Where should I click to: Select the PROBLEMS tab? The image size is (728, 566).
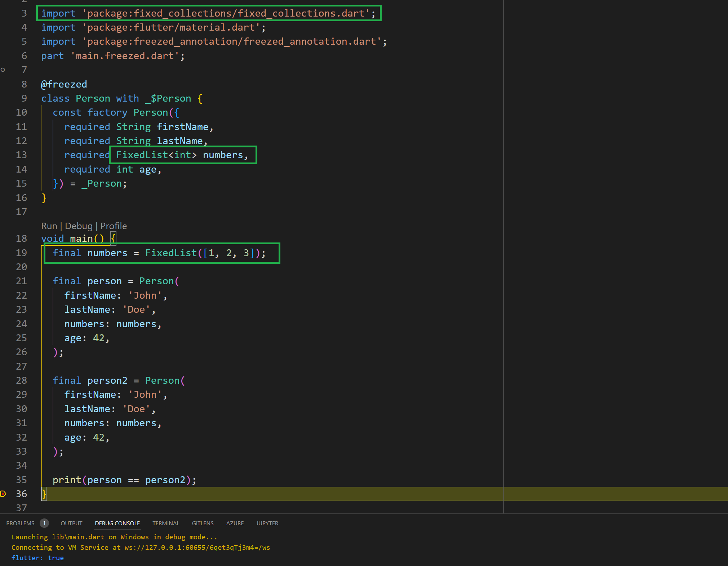[x=24, y=523]
